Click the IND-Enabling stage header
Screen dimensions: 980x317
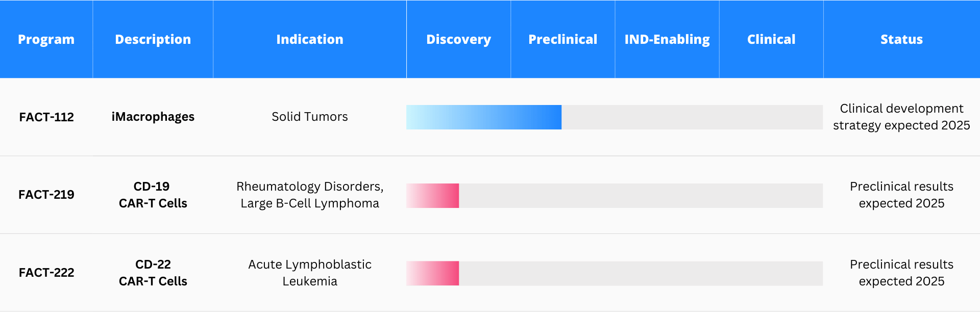coord(667,39)
